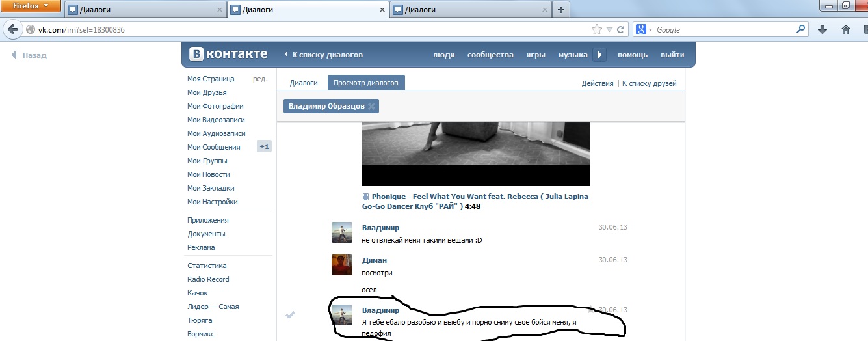Open игры in the top menu
Image resolution: width=868 pixels, height=341 pixels.
536,55
